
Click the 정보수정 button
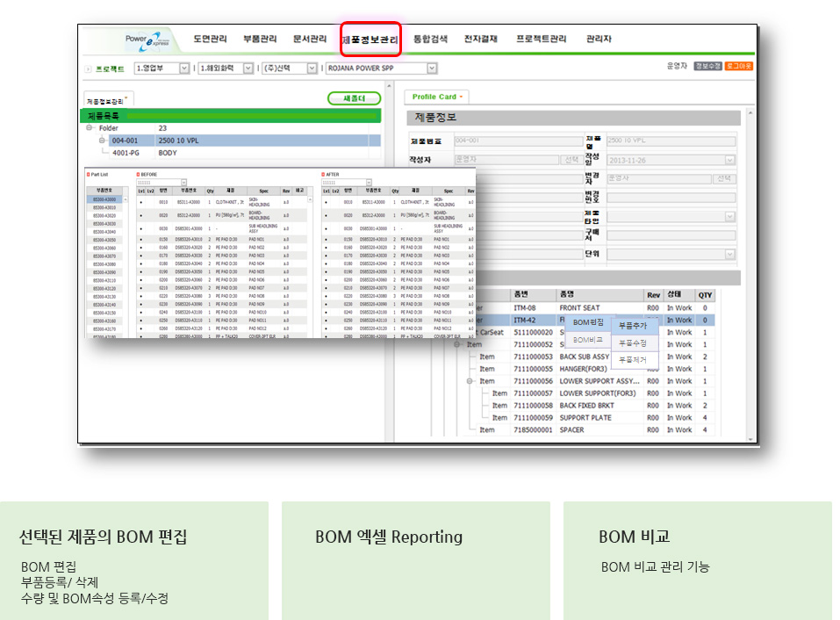pyautogui.click(x=707, y=66)
